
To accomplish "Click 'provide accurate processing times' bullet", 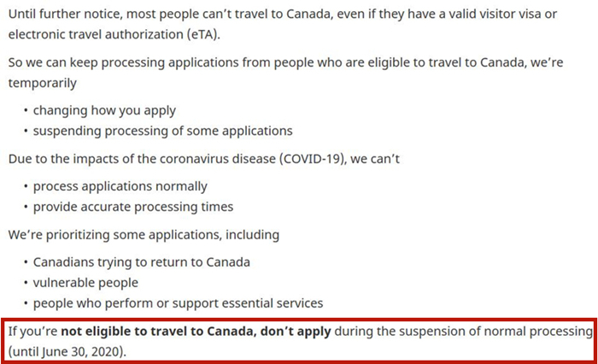I will tap(133, 207).
